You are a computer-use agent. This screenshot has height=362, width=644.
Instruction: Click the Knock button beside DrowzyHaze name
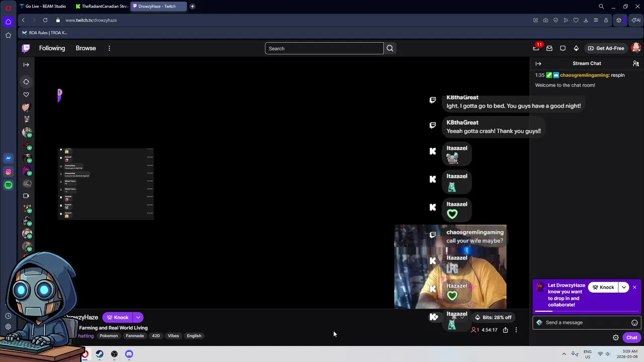click(117, 317)
